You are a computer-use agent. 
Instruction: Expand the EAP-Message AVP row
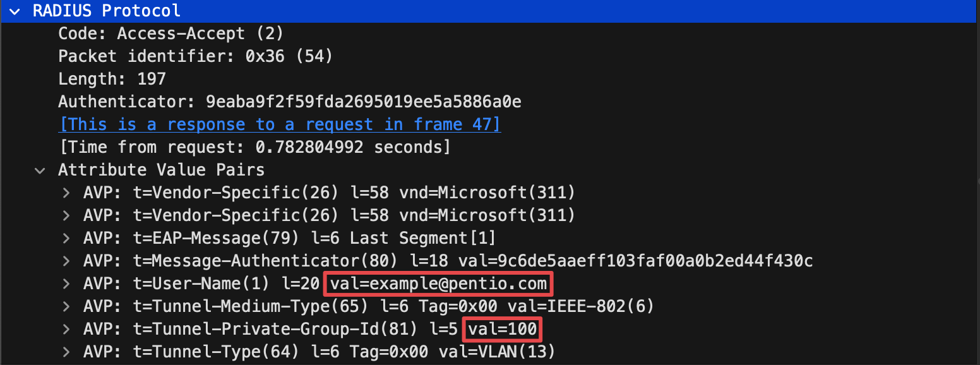[x=66, y=238]
